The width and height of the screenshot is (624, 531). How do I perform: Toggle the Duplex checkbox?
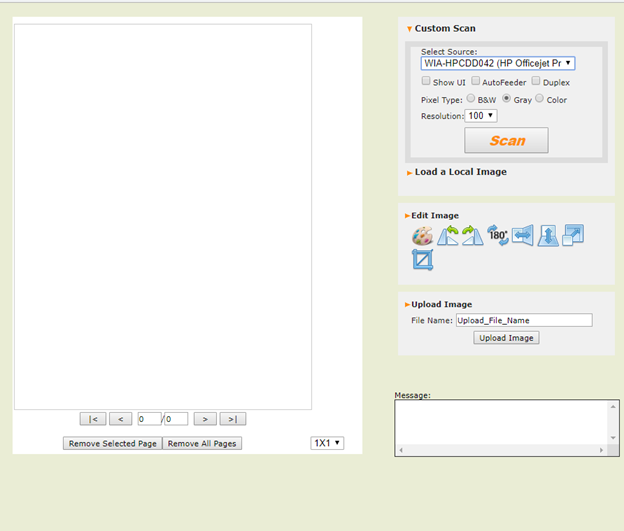[x=536, y=82]
